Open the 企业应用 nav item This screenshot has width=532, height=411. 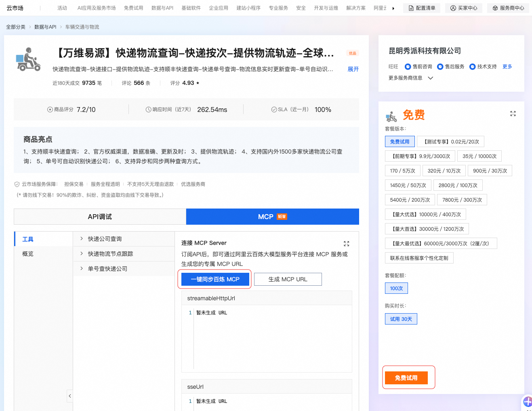click(219, 8)
